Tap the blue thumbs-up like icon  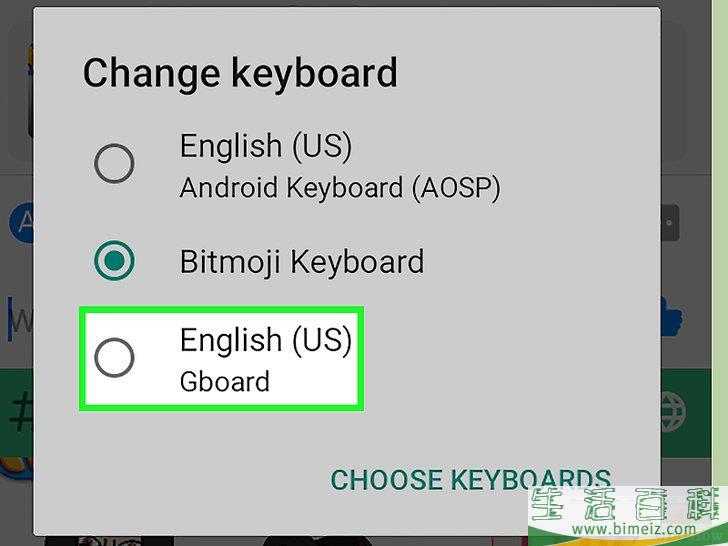[x=671, y=318]
